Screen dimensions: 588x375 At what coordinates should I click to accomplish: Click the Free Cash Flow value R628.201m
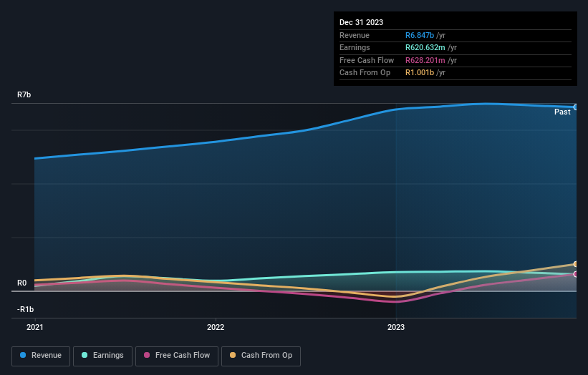click(425, 60)
